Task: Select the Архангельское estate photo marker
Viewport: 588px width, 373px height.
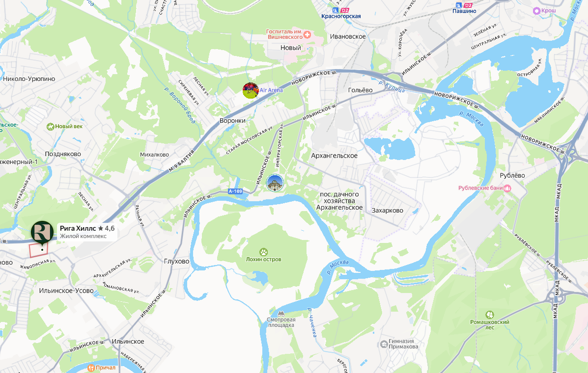Action: pyautogui.click(x=275, y=183)
